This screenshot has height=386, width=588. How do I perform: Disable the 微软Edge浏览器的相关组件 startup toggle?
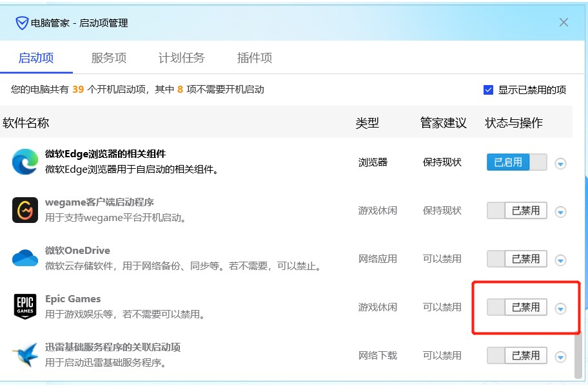(x=516, y=162)
